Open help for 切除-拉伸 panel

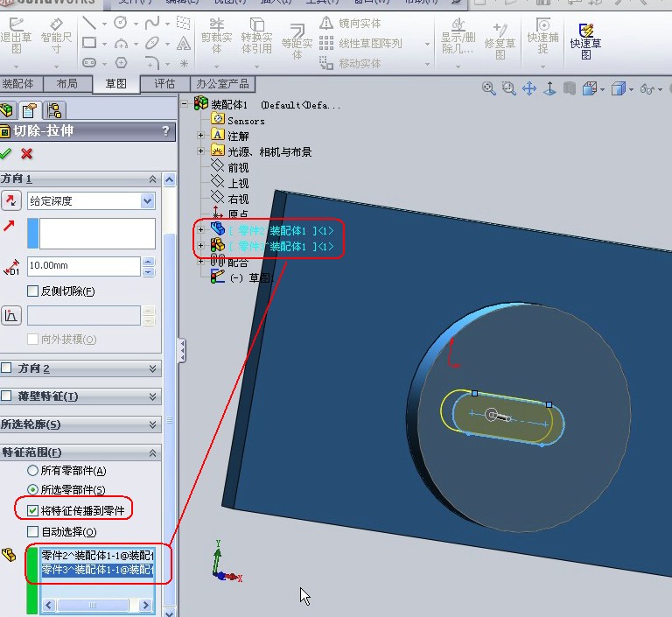click(166, 131)
